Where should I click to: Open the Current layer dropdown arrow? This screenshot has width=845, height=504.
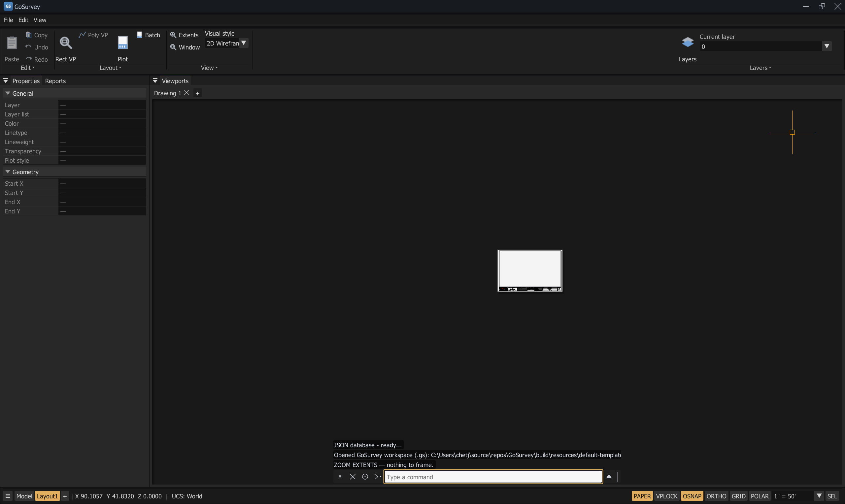(x=826, y=46)
